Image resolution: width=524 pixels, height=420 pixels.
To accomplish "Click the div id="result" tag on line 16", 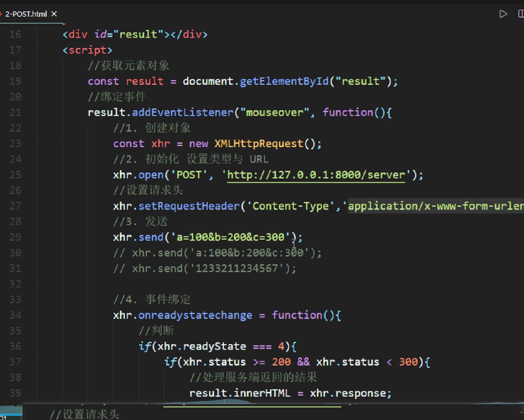I will pyautogui.click(x=135, y=34).
